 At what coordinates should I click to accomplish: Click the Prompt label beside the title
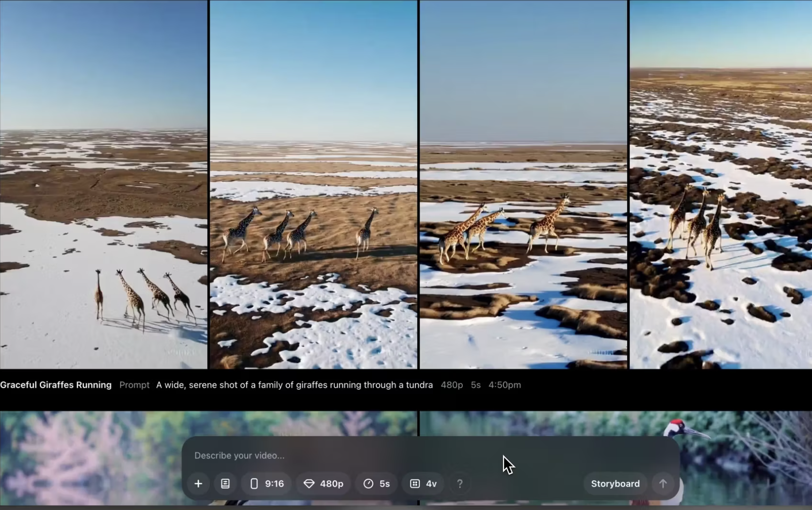[134, 384]
